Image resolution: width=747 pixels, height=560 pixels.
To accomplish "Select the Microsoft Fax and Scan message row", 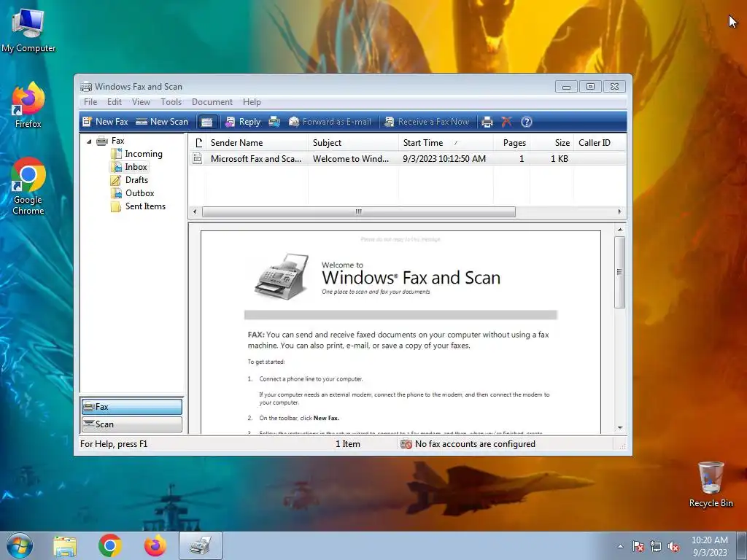I will (x=407, y=158).
